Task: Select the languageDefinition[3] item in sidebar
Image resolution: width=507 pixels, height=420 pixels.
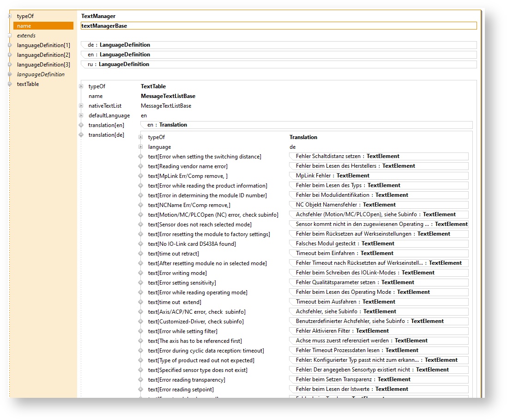Action: point(43,65)
